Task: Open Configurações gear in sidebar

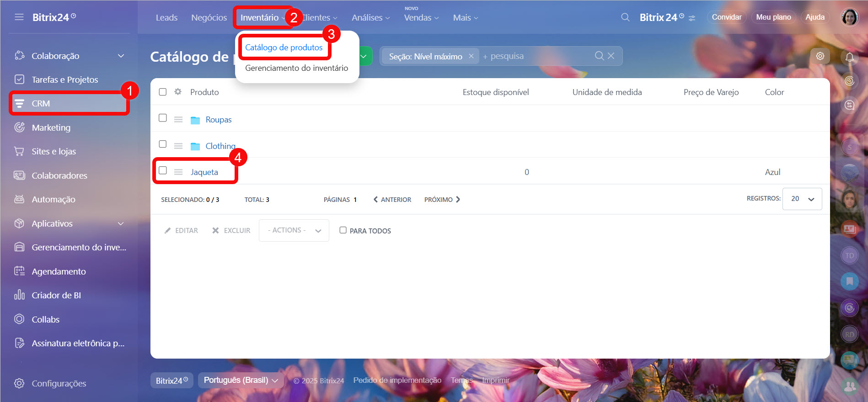Action: click(x=19, y=383)
